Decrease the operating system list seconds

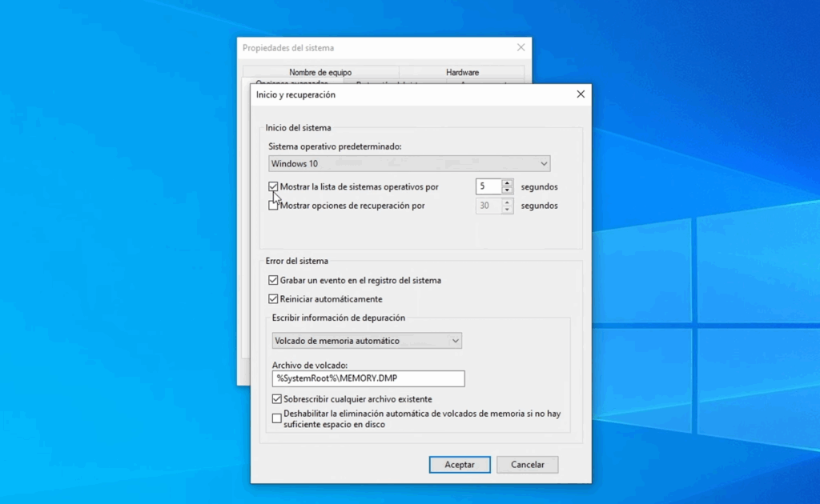point(507,190)
